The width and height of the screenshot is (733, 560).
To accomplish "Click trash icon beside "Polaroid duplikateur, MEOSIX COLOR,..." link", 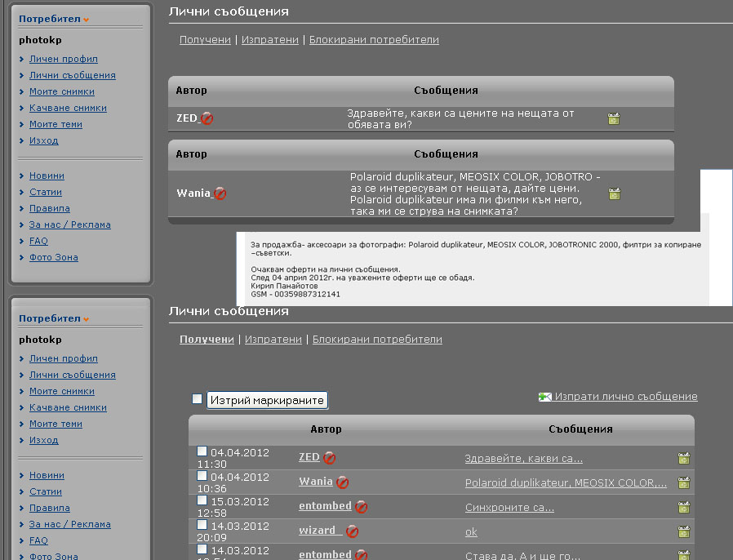I will pyautogui.click(x=684, y=482).
